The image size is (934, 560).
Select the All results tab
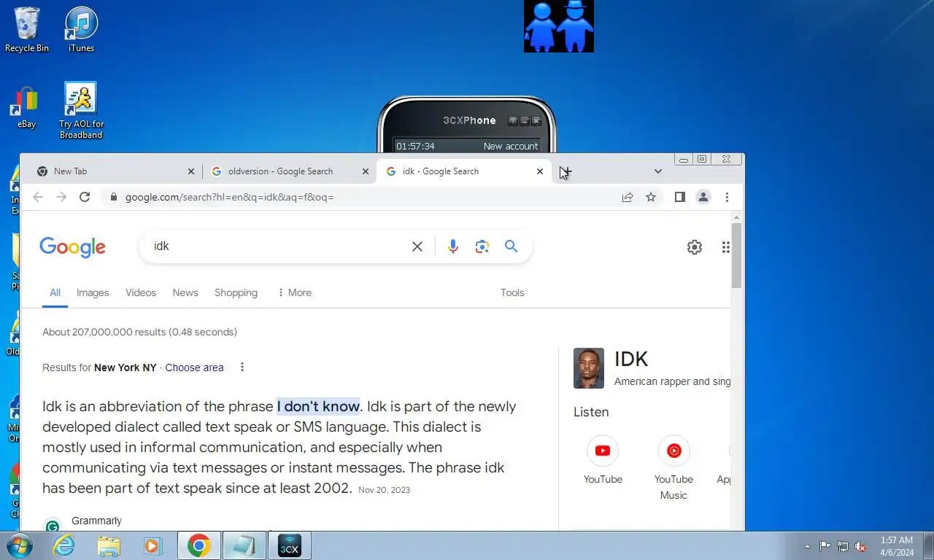pos(55,292)
